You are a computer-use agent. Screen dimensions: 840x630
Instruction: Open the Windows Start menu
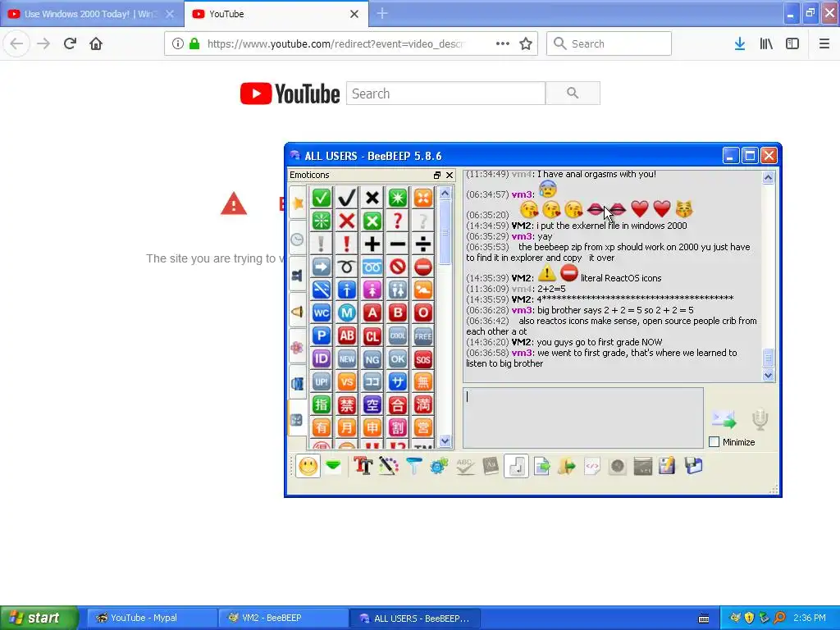click(x=39, y=618)
